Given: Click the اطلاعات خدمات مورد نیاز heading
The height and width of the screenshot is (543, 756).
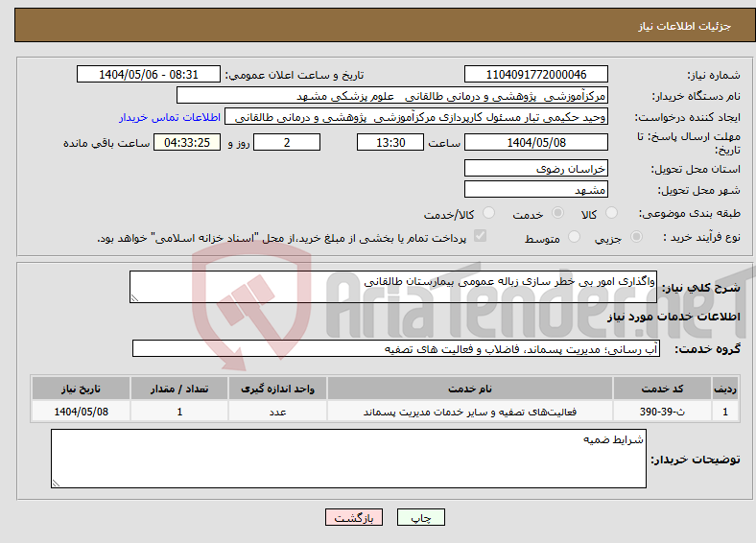Looking at the screenshot, I should 673,317.
